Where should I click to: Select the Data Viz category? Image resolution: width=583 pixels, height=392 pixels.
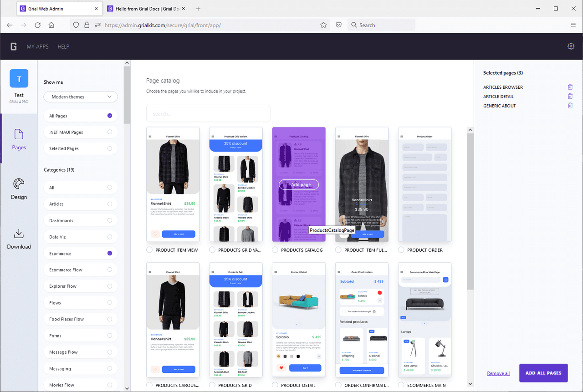pyautogui.click(x=81, y=237)
